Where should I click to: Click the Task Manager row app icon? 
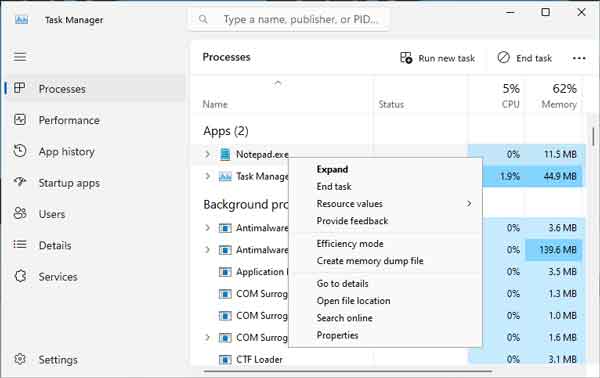[225, 176]
